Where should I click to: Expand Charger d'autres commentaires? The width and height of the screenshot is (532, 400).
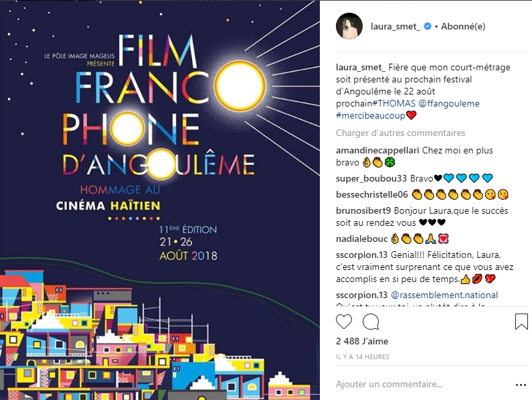[x=400, y=133]
